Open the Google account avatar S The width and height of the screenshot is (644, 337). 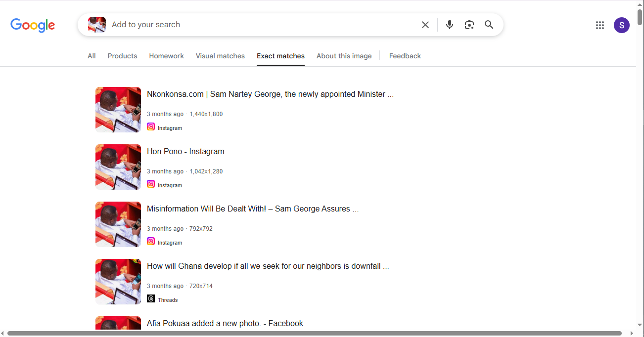[x=622, y=25]
